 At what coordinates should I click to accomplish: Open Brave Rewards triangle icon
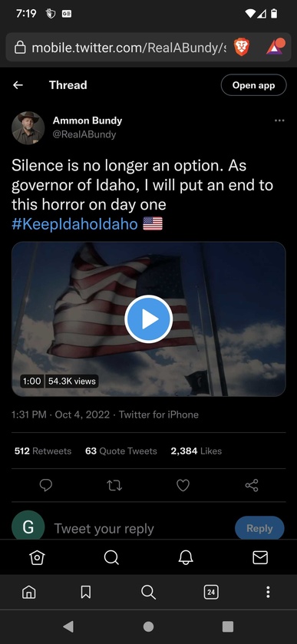coord(275,47)
